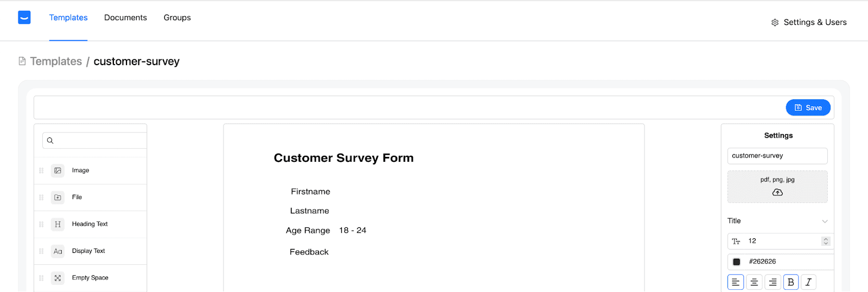Select the Heading Text H icon
This screenshot has height=292, width=868.
[x=58, y=224]
